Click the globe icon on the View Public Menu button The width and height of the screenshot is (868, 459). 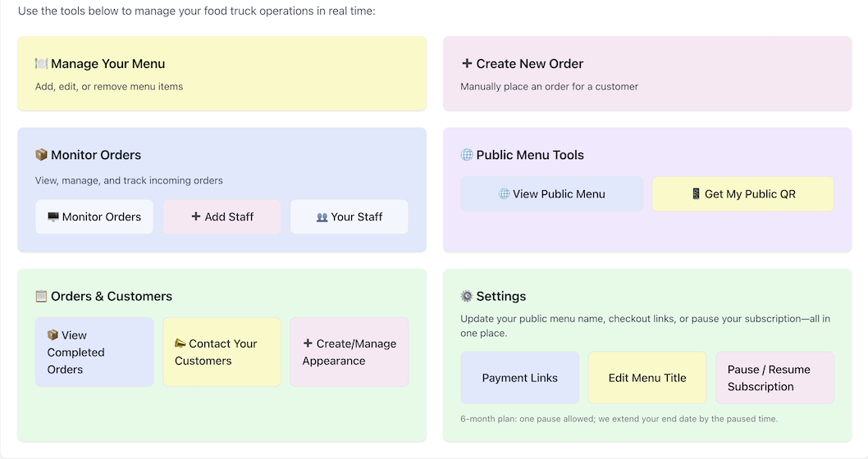pos(504,194)
